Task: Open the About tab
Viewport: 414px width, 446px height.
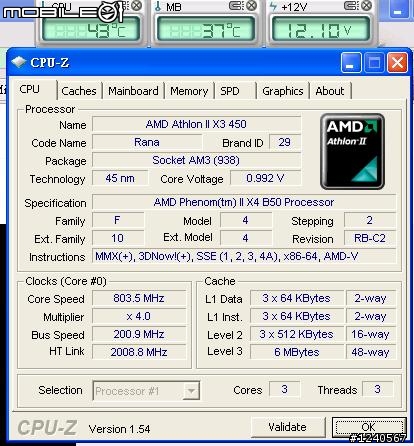Action: [x=330, y=91]
